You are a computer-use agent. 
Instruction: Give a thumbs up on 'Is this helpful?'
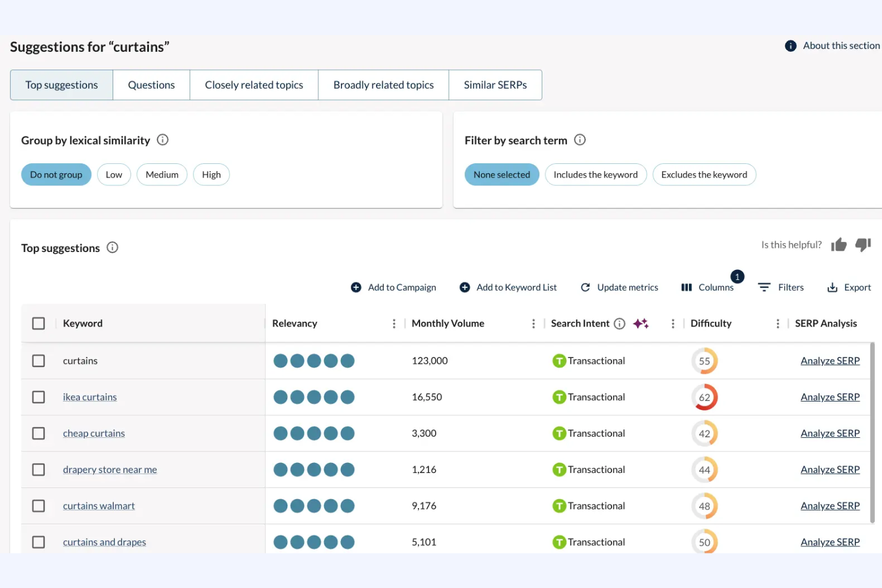838,244
